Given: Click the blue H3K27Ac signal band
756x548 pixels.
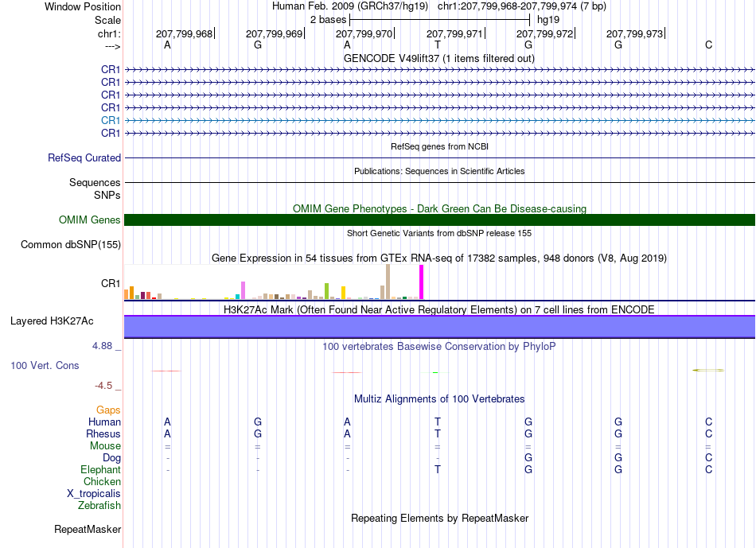Looking at the screenshot, I should [x=439, y=326].
